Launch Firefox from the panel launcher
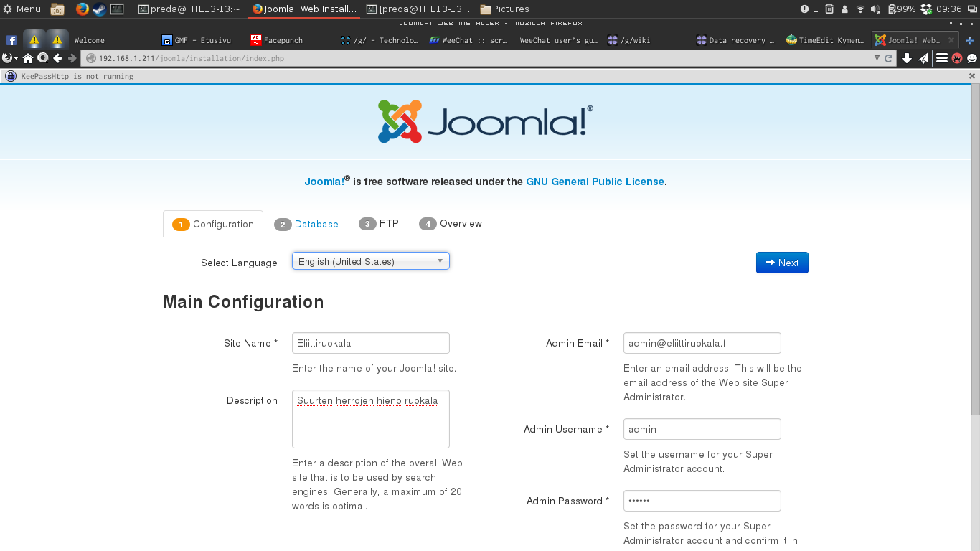This screenshot has width=980, height=551. (82, 9)
